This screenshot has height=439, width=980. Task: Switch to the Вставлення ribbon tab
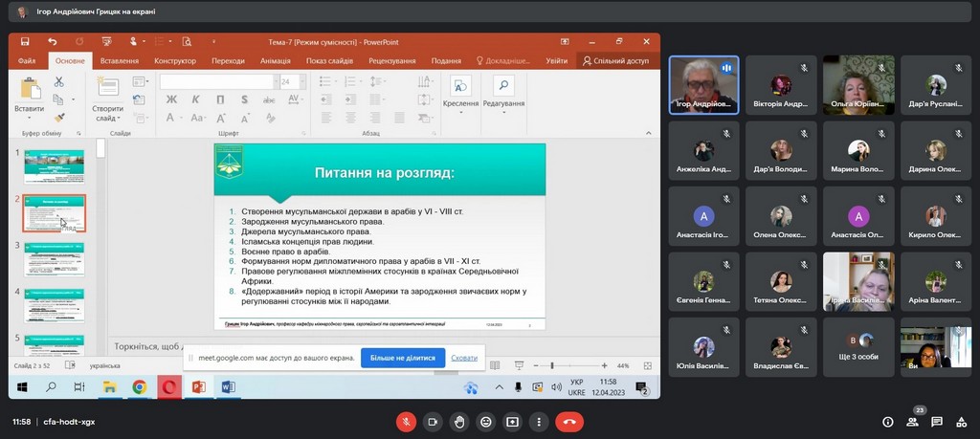click(119, 60)
